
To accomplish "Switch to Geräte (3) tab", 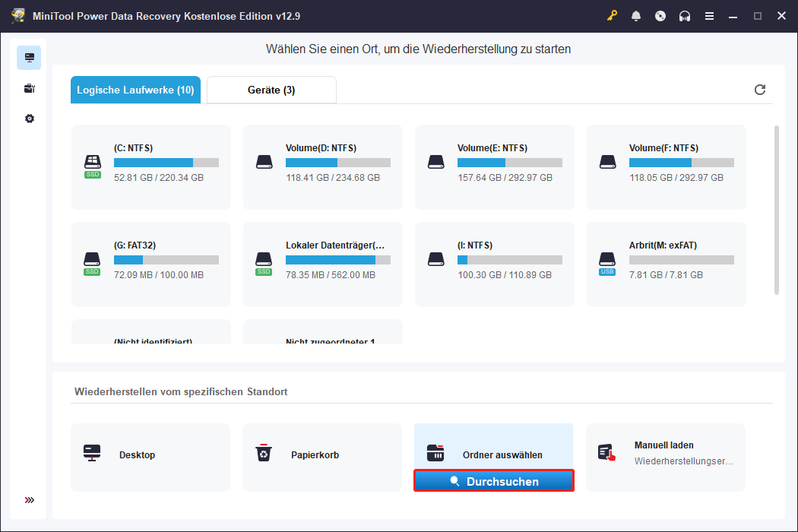I will pos(271,90).
